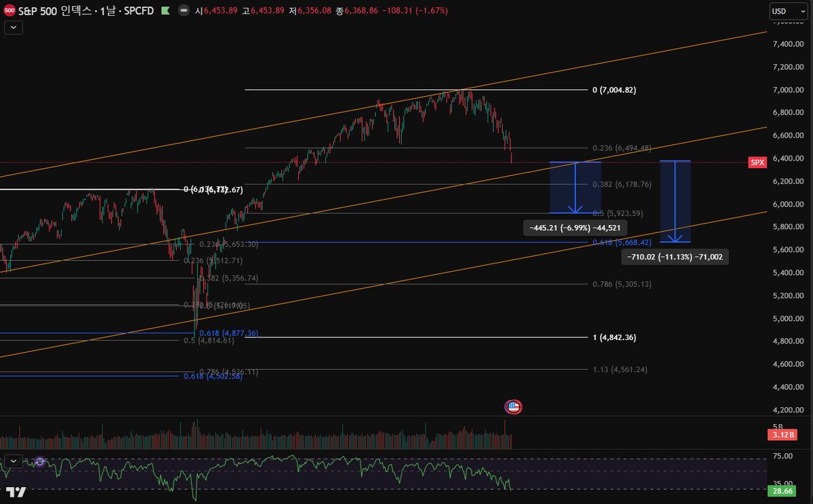Click the close value 종 6,368.86
This screenshot has width=813, height=504.
[357, 11]
